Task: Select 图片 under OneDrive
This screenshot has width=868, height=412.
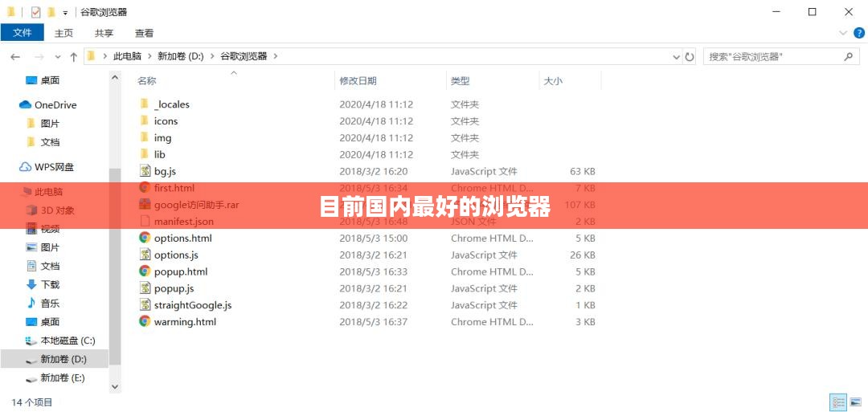Action: pyautogui.click(x=50, y=124)
